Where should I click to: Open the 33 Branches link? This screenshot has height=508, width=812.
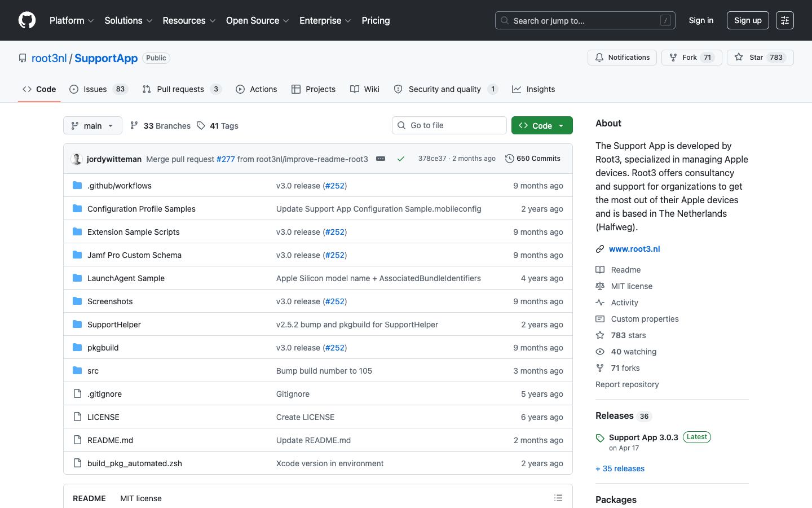tap(160, 126)
